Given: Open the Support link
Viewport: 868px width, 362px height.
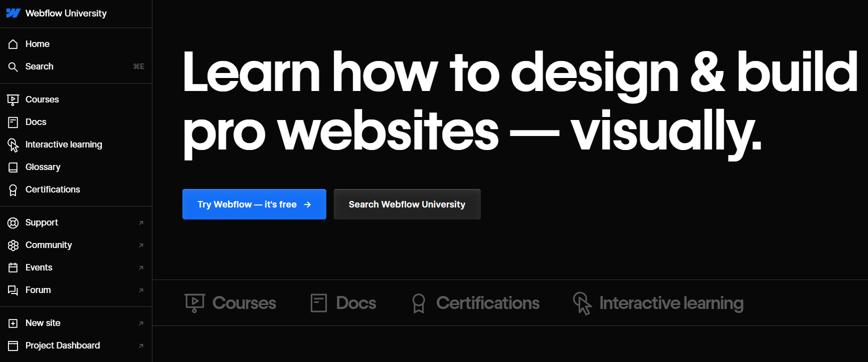Looking at the screenshot, I should click(76, 222).
